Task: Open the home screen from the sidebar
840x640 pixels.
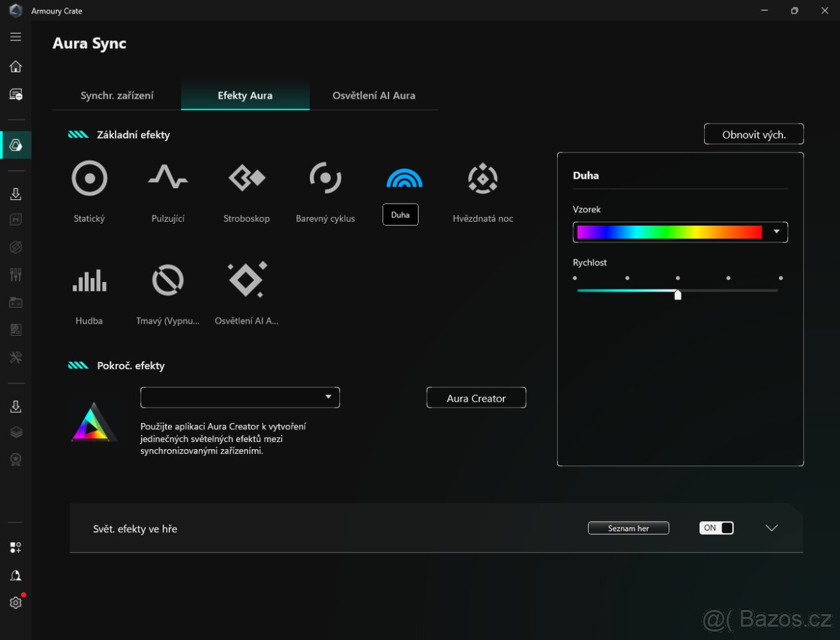Action: tap(15, 66)
